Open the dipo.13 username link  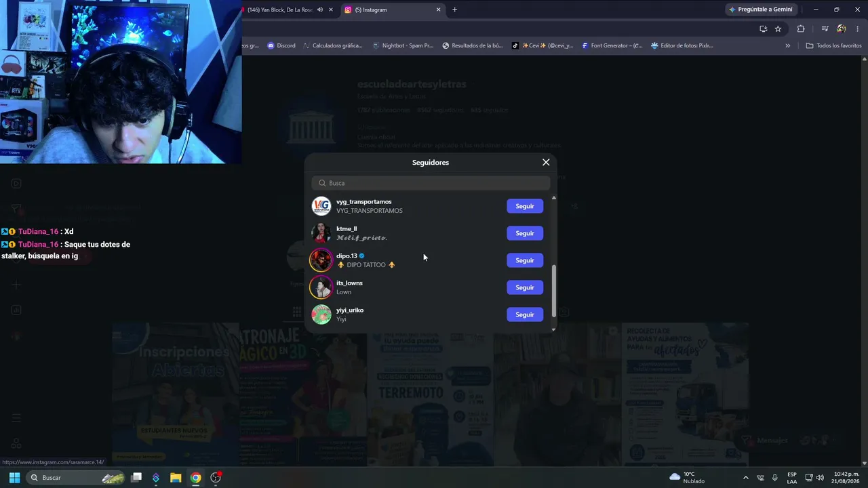pyautogui.click(x=347, y=256)
